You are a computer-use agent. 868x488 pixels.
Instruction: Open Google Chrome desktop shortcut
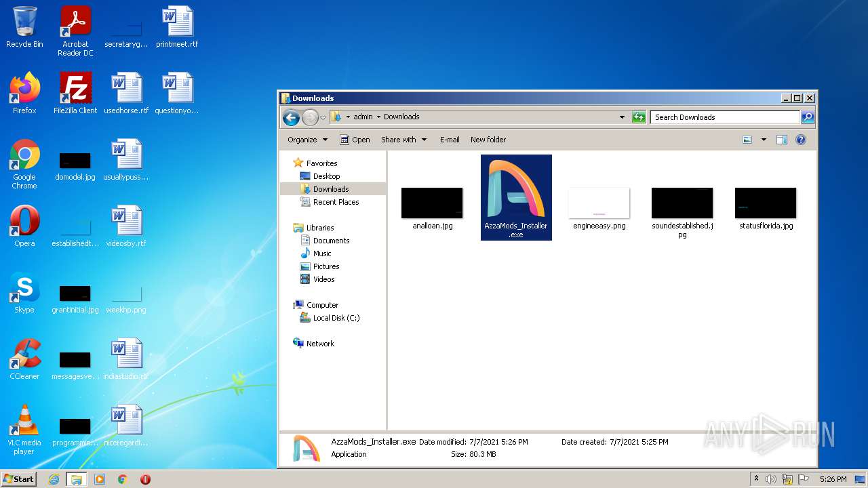tap(24, 164)
